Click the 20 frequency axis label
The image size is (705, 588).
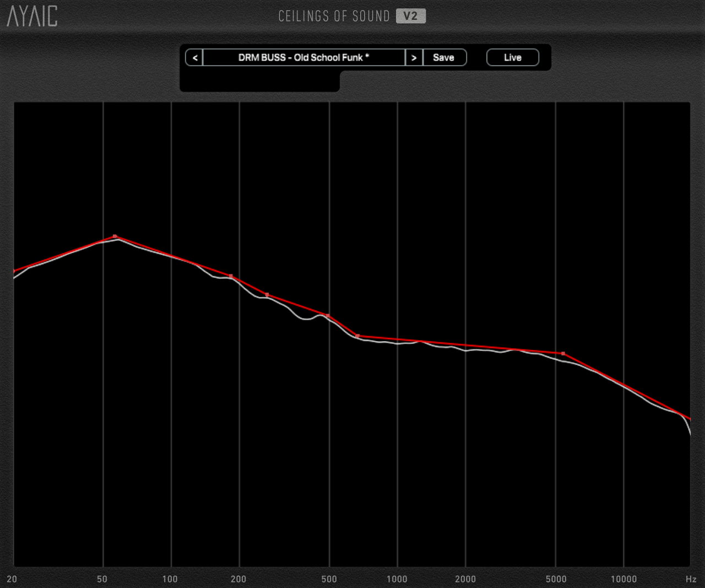12,579
